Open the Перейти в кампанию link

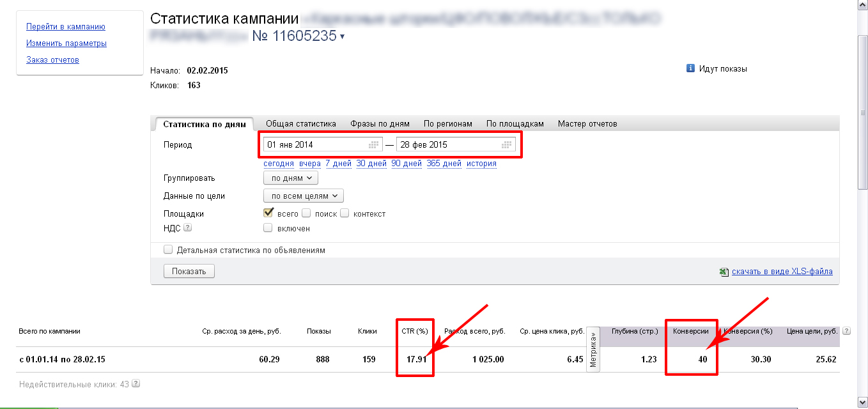pyautogui.click(x=66, y=27)
